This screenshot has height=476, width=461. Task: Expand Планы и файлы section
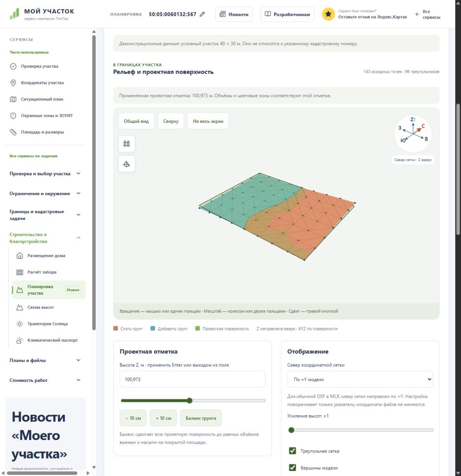point(46,360)
